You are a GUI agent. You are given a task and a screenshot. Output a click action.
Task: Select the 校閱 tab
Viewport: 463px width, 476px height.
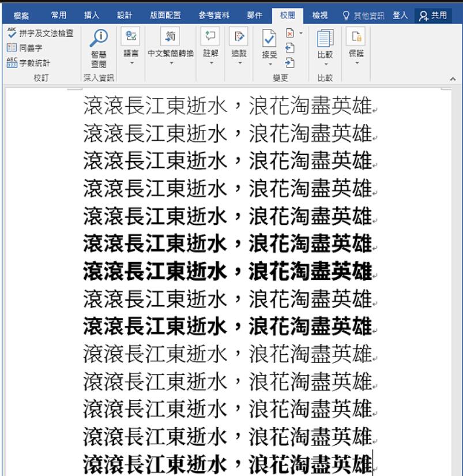[288, 15]
